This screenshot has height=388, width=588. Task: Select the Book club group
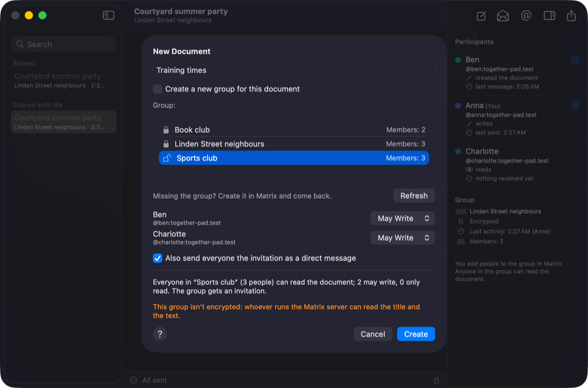tap(294, 130)
